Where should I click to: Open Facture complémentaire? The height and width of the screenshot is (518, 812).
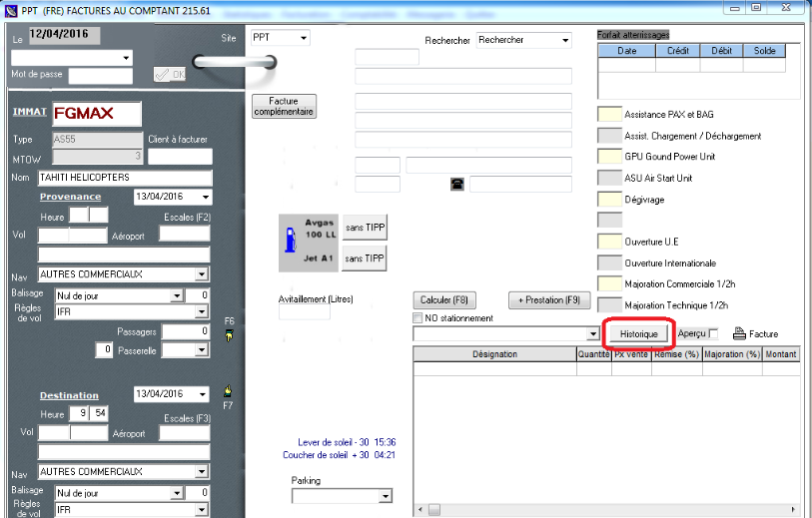284,107
